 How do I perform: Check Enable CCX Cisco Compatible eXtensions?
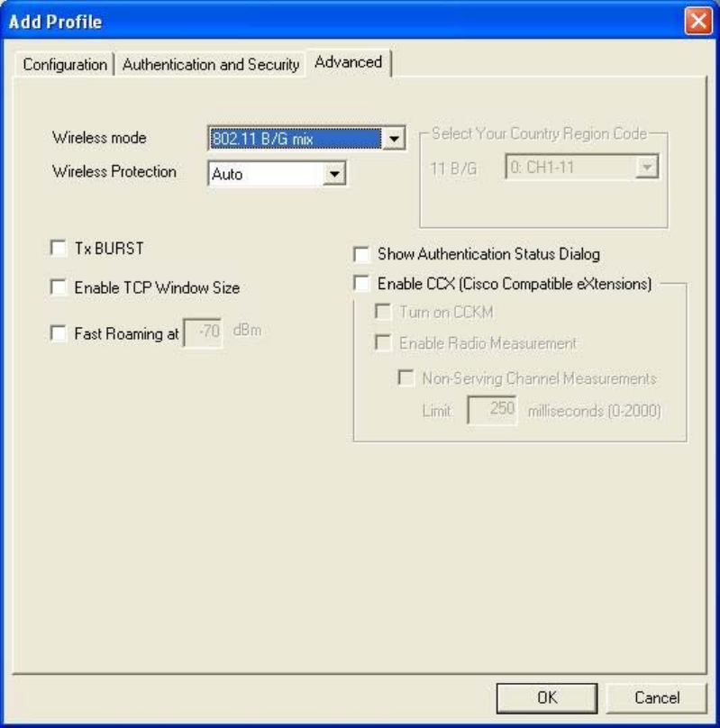tap(361, 284)
